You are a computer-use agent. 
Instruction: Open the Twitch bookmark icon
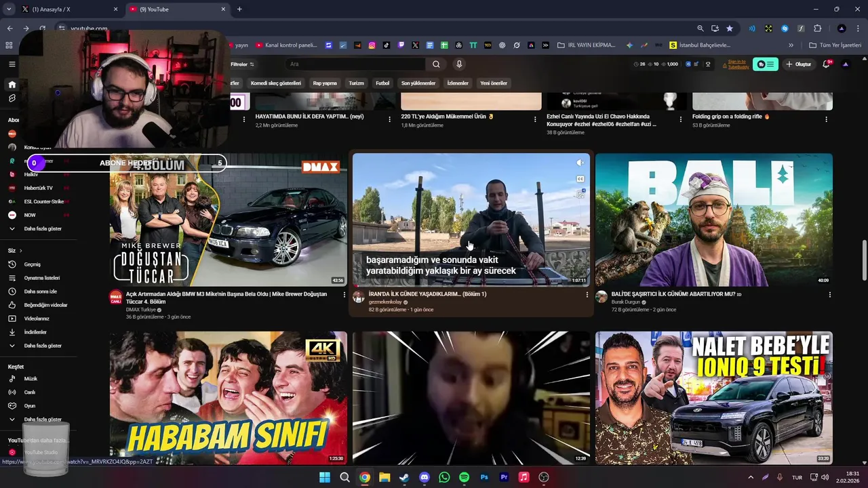(x=401, y=45)
